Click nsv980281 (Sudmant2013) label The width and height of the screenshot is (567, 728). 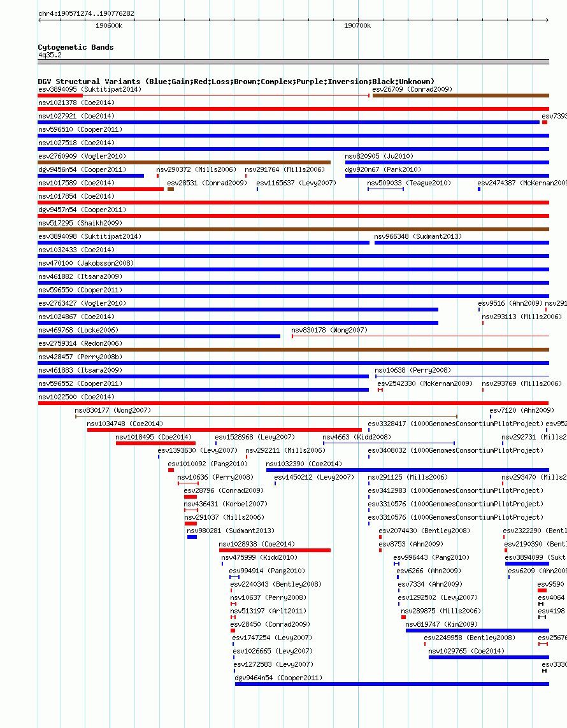231,531
